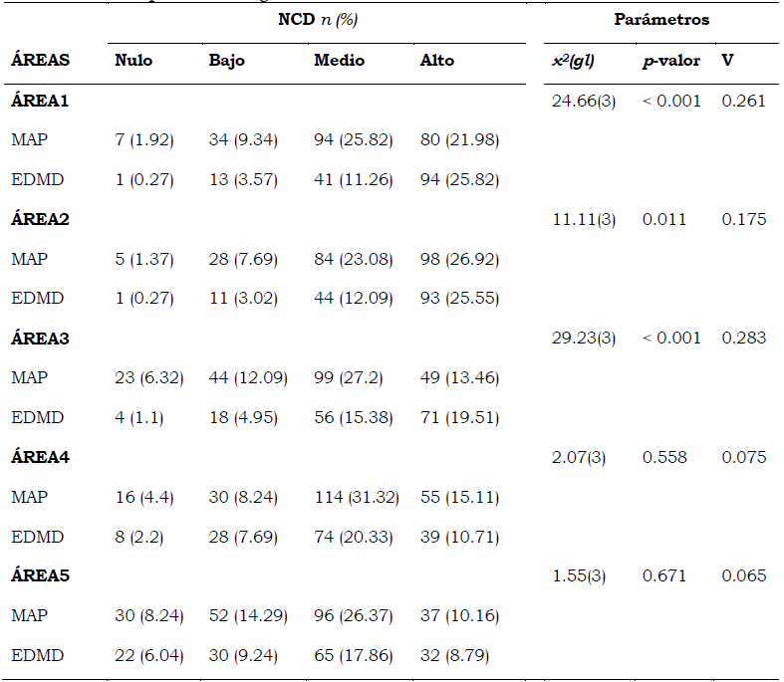Click the 7 (1.92) Nulo cell
Viewport: 784px width, 682px height.
(144, 140)
